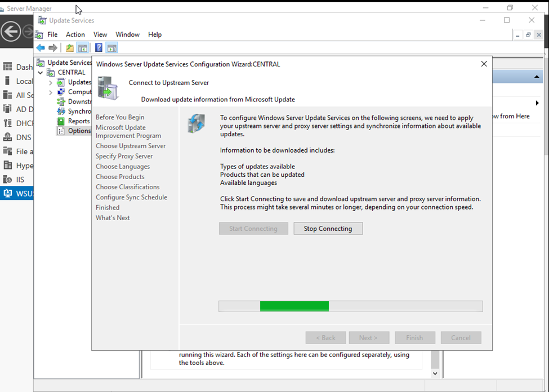Toggle Show/Hide Action Pane toolbar icon

[x=111, y=48]
